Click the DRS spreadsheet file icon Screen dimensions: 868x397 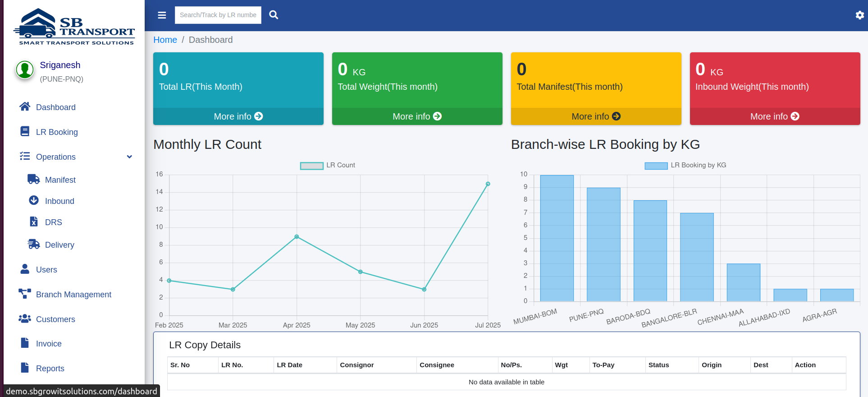click(34, 222)
